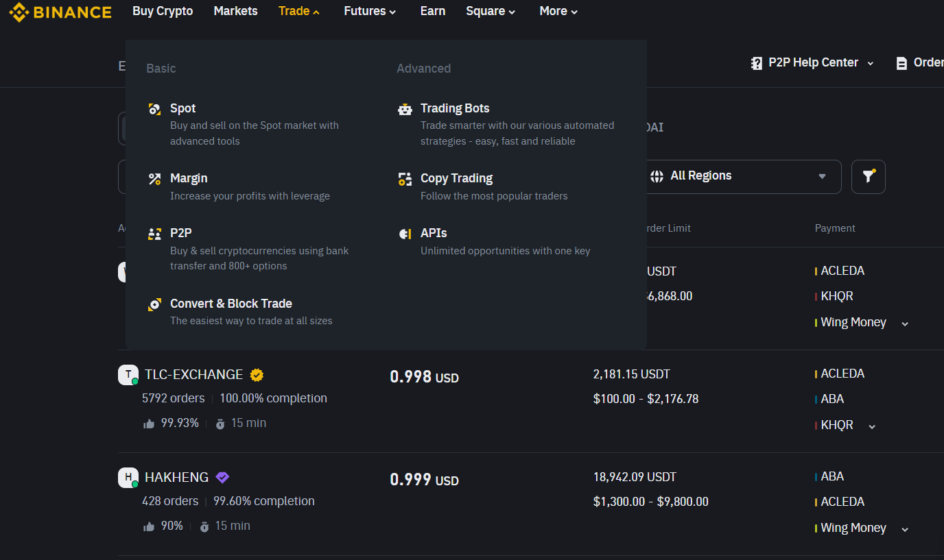Collapse the Trade menu

(x=299, y=11)
